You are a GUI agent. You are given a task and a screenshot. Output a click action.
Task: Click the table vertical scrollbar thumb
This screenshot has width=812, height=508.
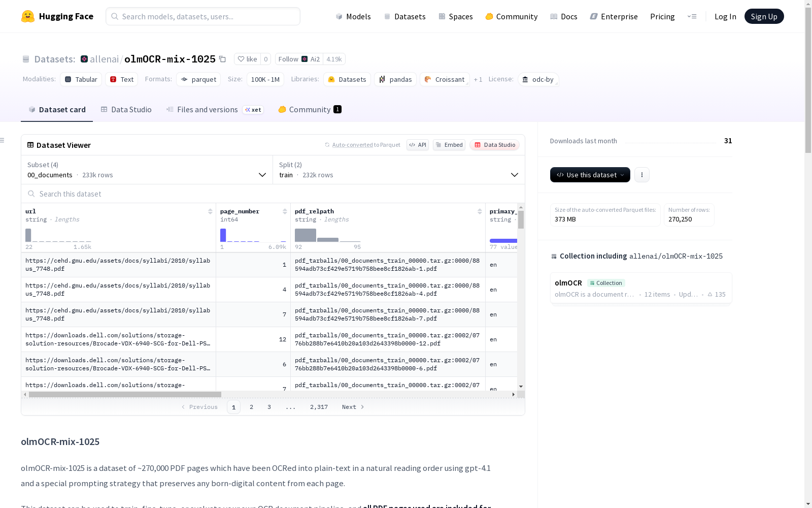(521, 219)
